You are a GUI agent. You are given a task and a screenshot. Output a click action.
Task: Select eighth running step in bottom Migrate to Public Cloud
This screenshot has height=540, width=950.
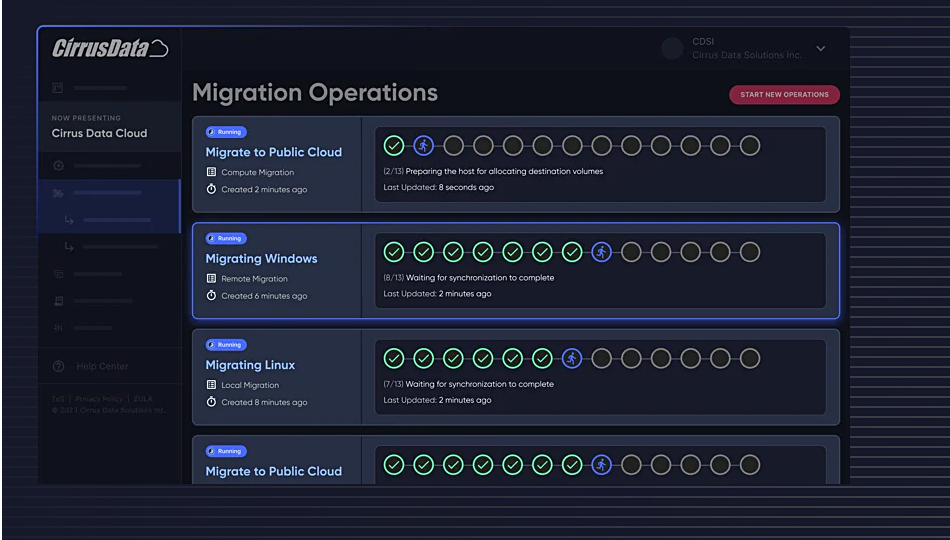(x=601, y=465)
